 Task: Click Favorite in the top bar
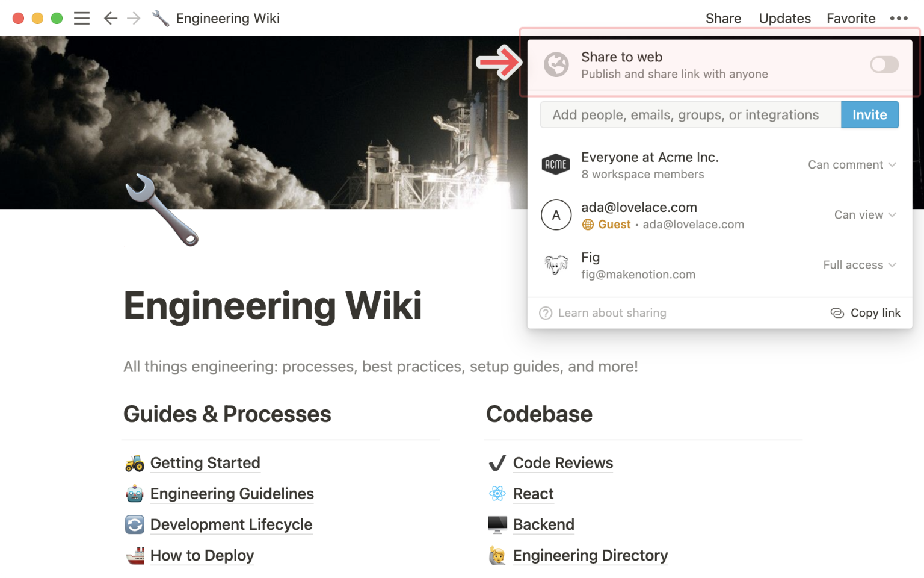[851, 19]
